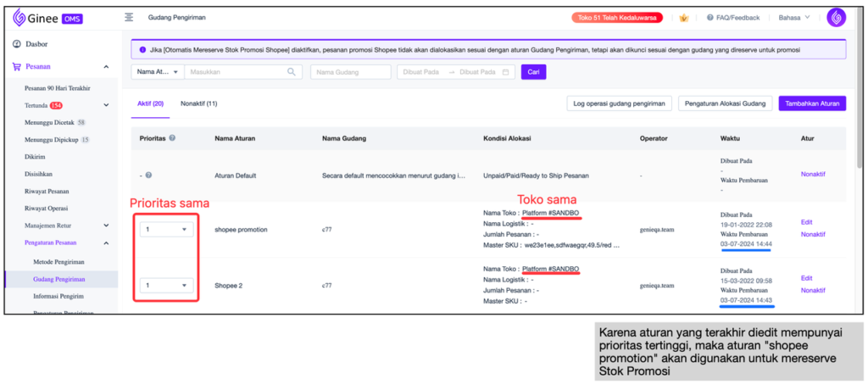This screenshot has width=868, height=385.
Task: Click the 'shopee promotion' rule name
Action: [241, 229]
